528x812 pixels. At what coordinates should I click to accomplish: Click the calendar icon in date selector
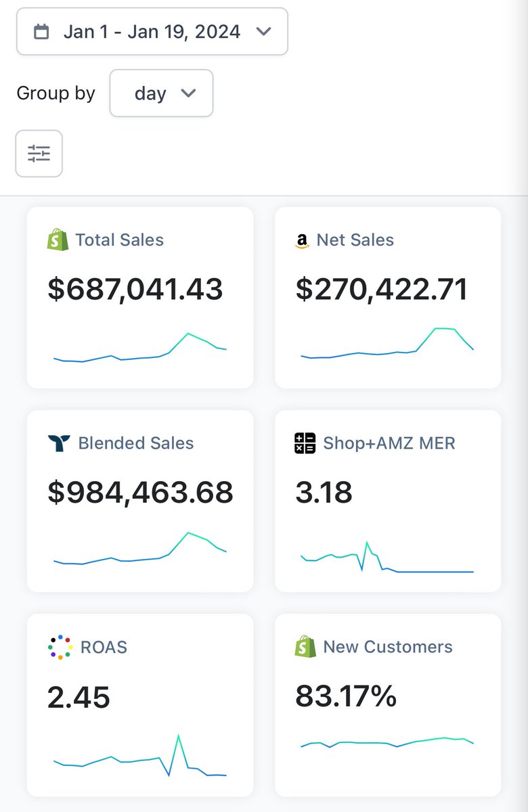point(41,32)
